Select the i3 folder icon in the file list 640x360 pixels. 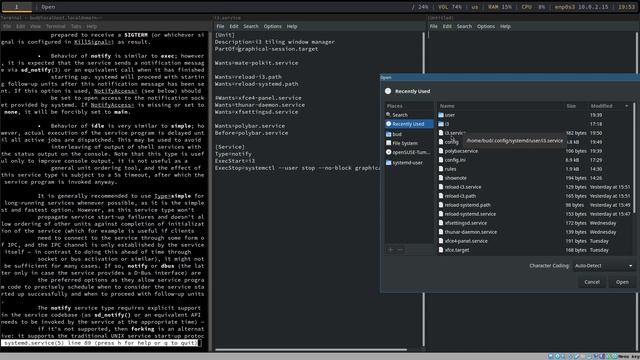[x=441, y=124]
